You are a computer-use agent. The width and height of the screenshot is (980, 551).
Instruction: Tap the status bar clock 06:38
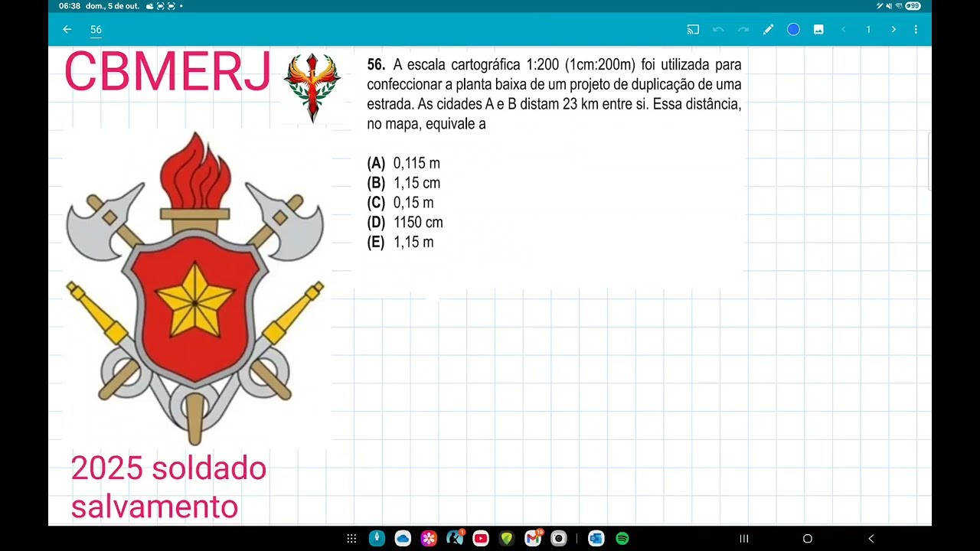click(x=70, y=5)
